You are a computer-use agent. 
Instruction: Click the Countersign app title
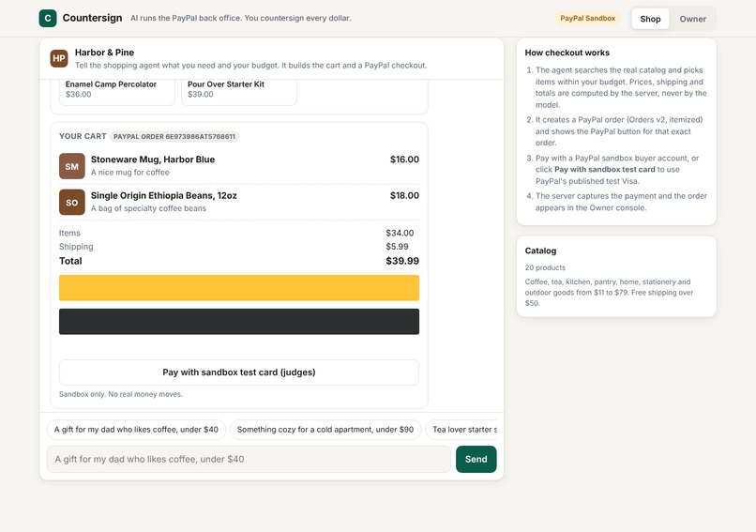[92, 18]
